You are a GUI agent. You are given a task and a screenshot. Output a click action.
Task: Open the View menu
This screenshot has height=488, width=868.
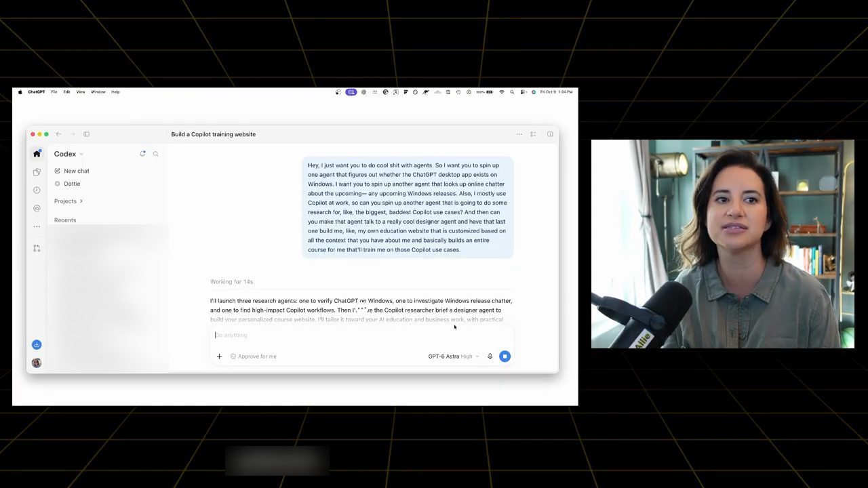coord(81,92)
